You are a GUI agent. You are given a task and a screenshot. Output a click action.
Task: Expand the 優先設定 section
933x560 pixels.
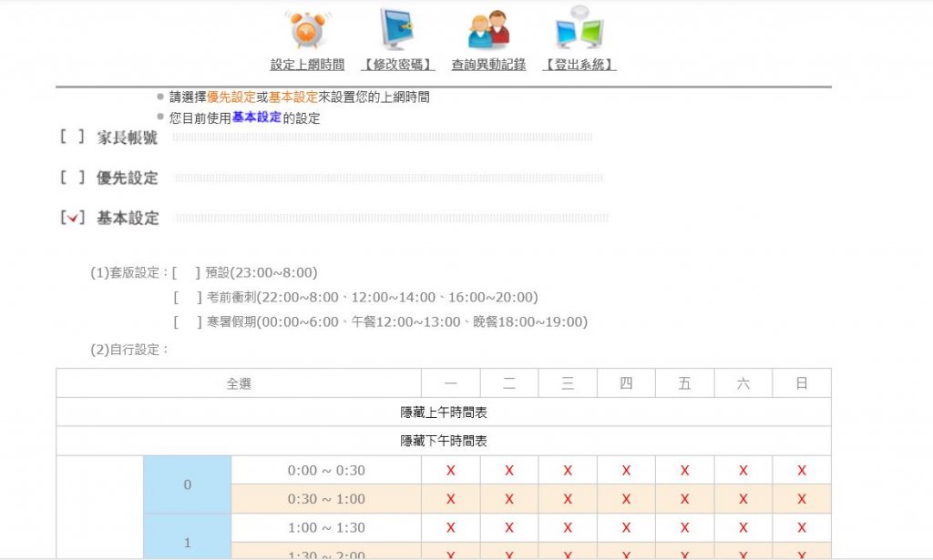(128, 178)
